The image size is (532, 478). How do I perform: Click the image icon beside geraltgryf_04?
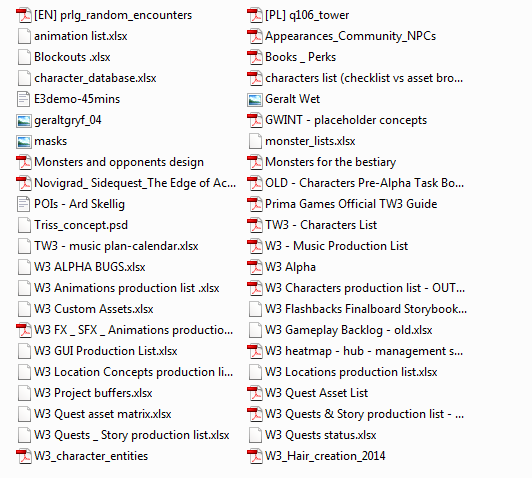pos(24,120)
